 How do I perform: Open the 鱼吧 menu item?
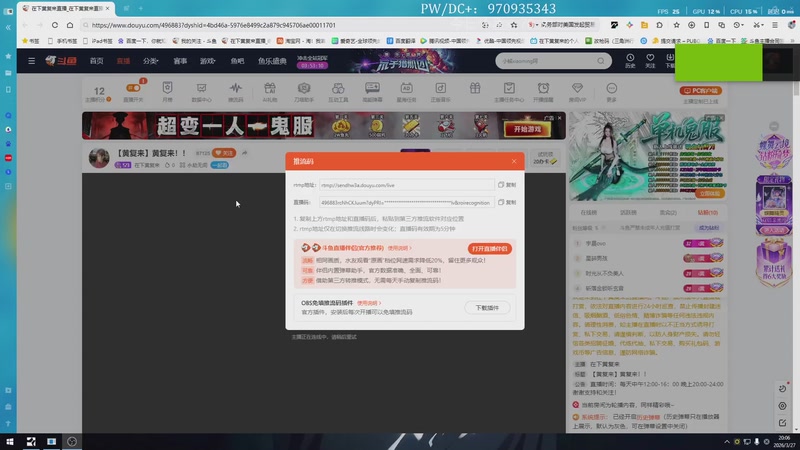[x=237, y=61]
